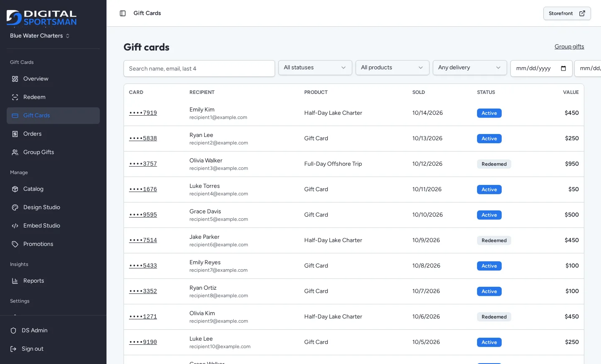
Task: Expand the All statuses dropdown
Action: coord(315,68)
